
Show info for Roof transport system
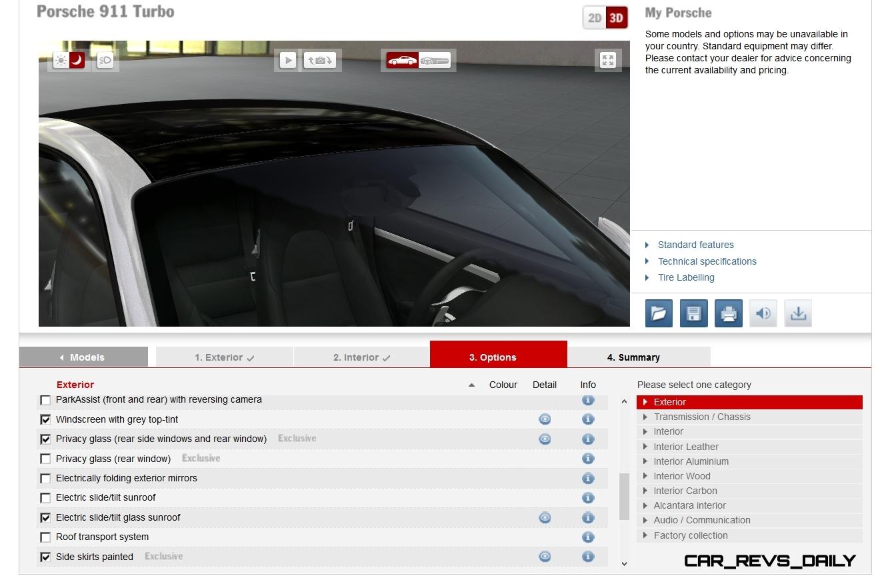click(588, 537)
